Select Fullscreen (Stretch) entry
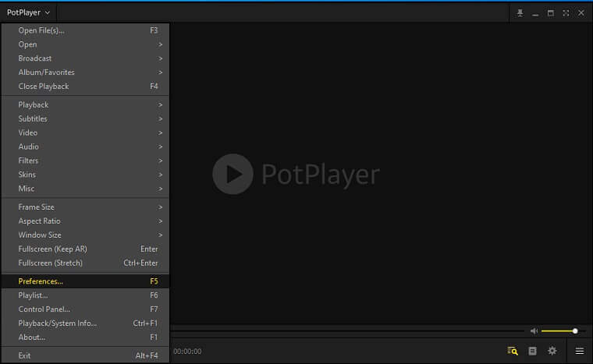Screen dimensions: 593x364 tap(86, 263)
